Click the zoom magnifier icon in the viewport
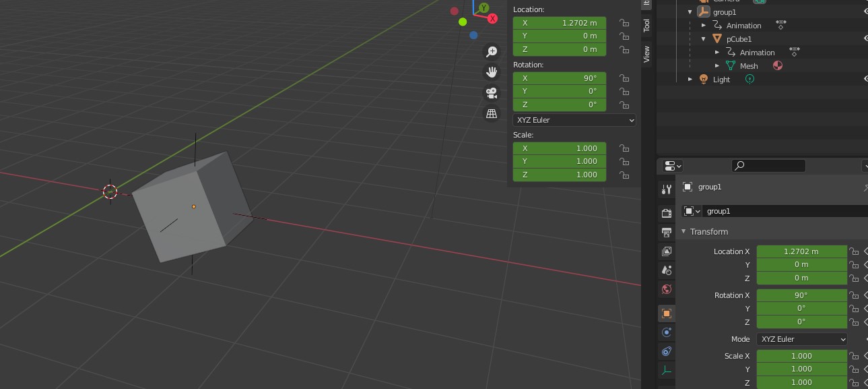The width and height of the screenshot is (868, 389). click(492, 52)
